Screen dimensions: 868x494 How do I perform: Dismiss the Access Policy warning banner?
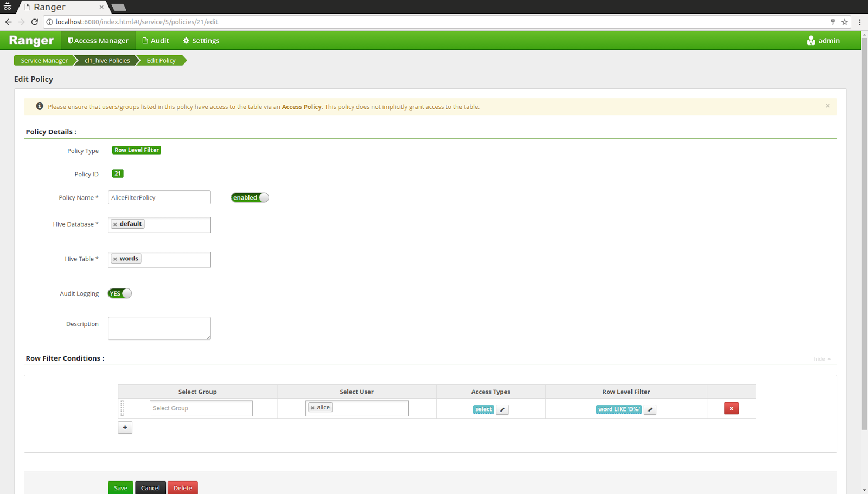coord(827,106)
